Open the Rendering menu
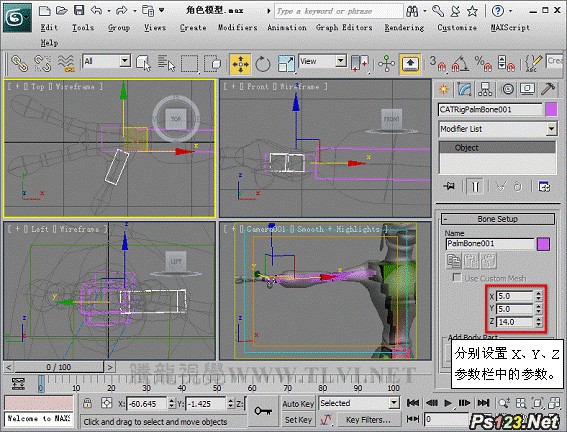567x432 pixels. (x=404, y=27)
